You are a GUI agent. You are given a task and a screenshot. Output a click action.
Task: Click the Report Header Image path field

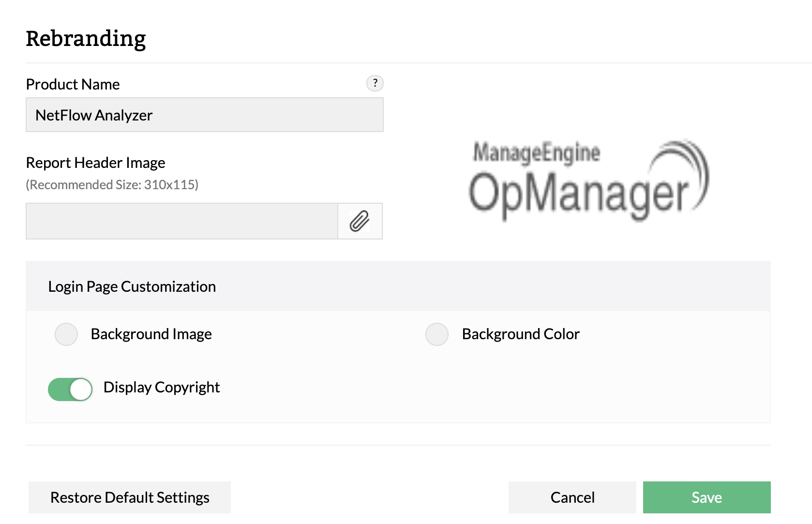[181, 221]
